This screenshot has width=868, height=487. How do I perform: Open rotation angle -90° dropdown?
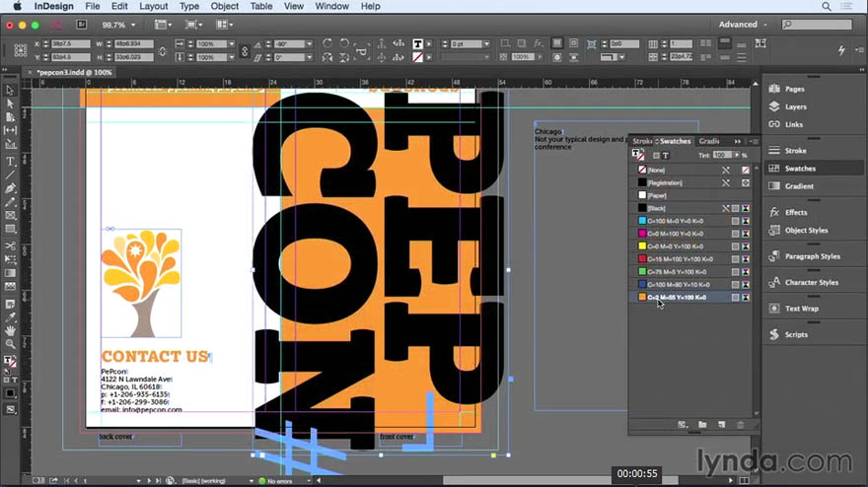309,43
